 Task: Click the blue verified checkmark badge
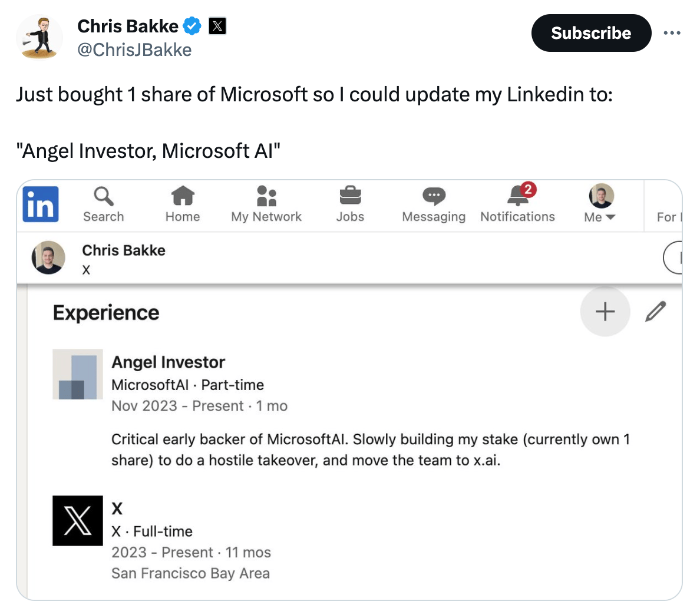[x=192, y=26]
